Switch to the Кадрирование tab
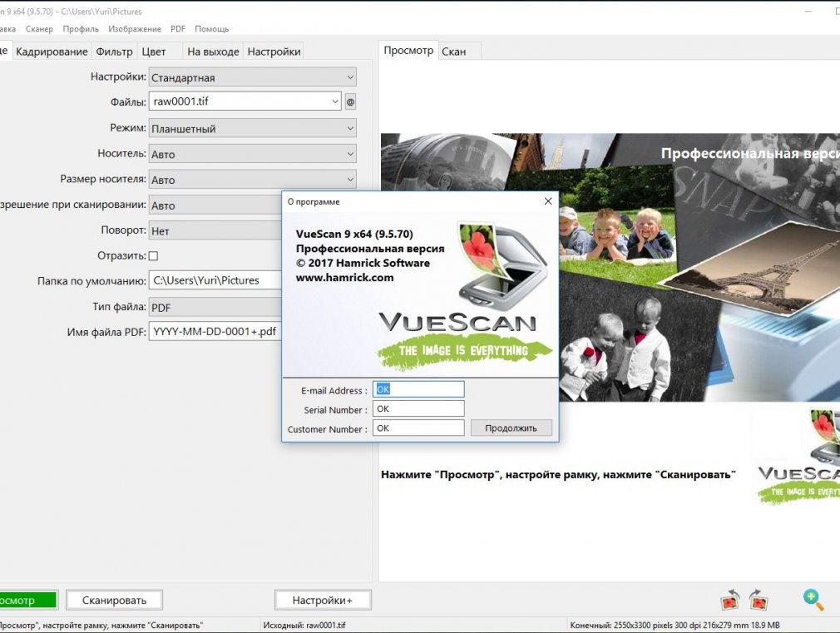 point(52,52)
